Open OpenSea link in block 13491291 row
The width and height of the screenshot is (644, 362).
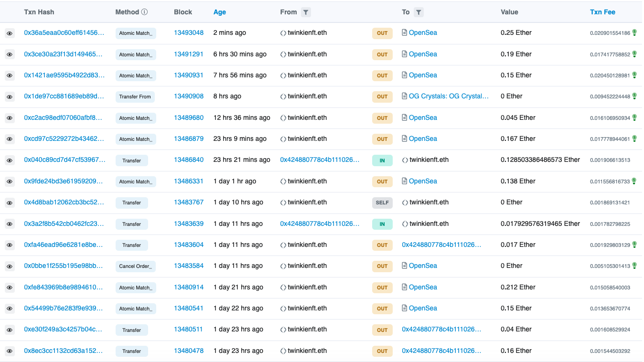[423, 54]
